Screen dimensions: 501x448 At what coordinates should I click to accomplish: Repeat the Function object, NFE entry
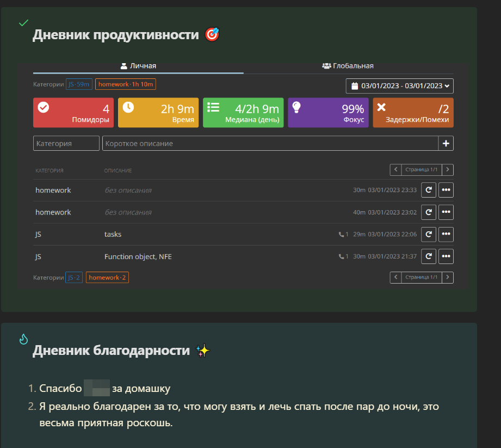(429, 256)
